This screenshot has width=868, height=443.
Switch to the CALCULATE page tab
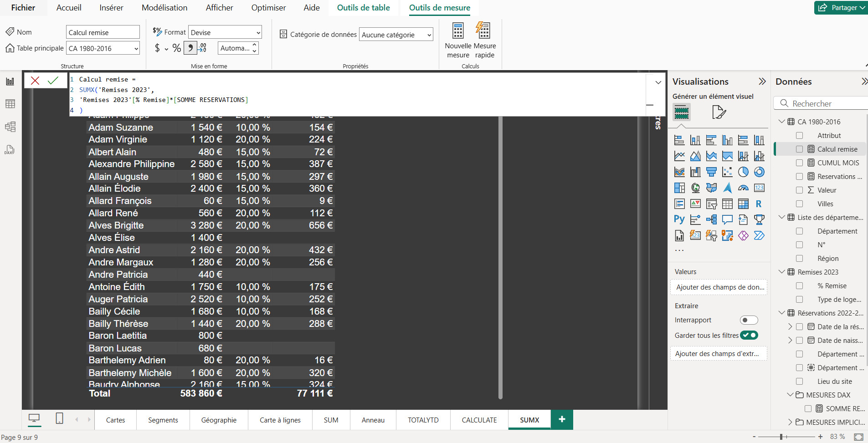(479, 420)
